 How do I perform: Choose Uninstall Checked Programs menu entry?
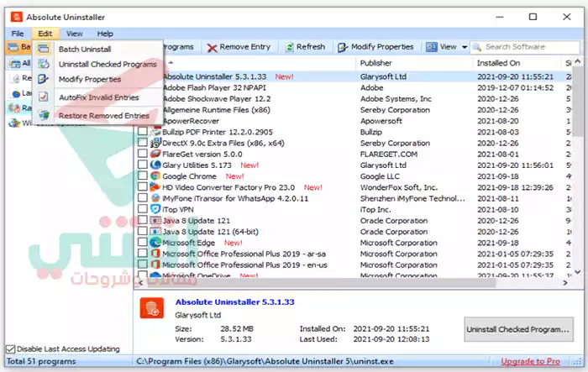[98, 64]
